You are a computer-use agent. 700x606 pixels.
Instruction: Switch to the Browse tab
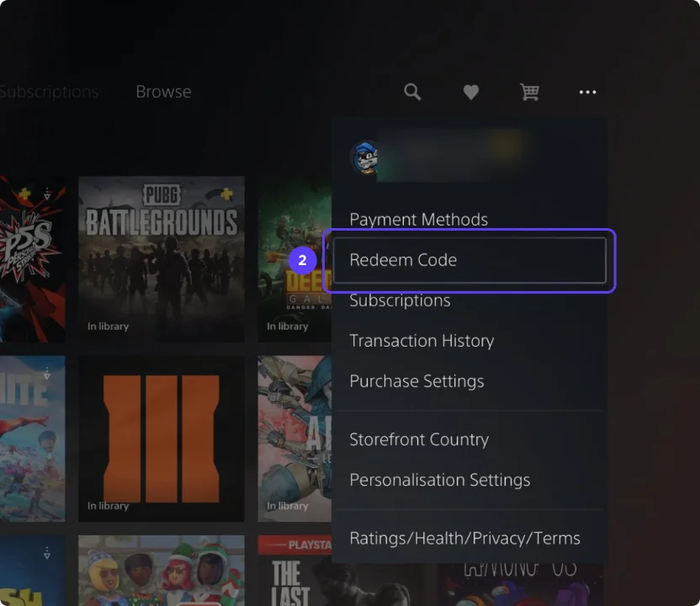163,92
